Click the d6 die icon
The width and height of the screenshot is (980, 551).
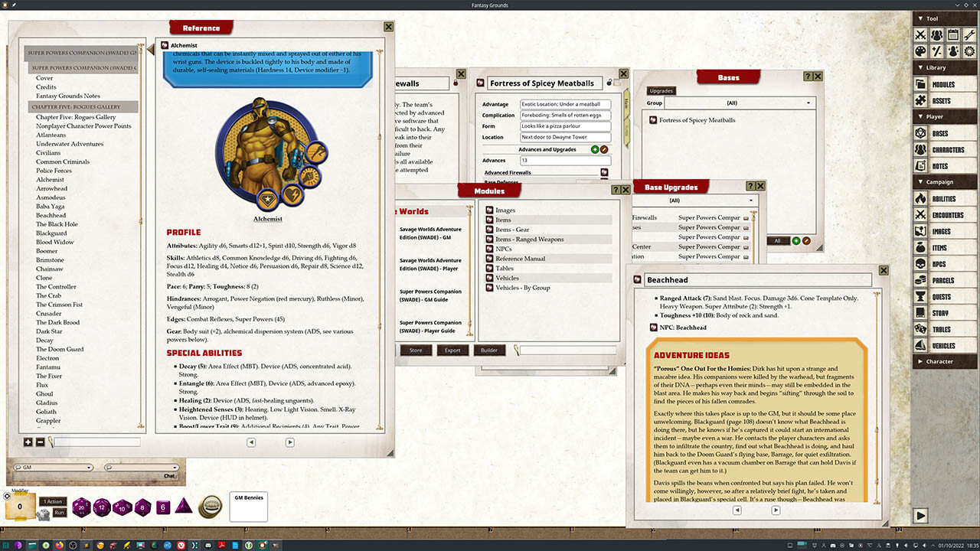[163, 507]
